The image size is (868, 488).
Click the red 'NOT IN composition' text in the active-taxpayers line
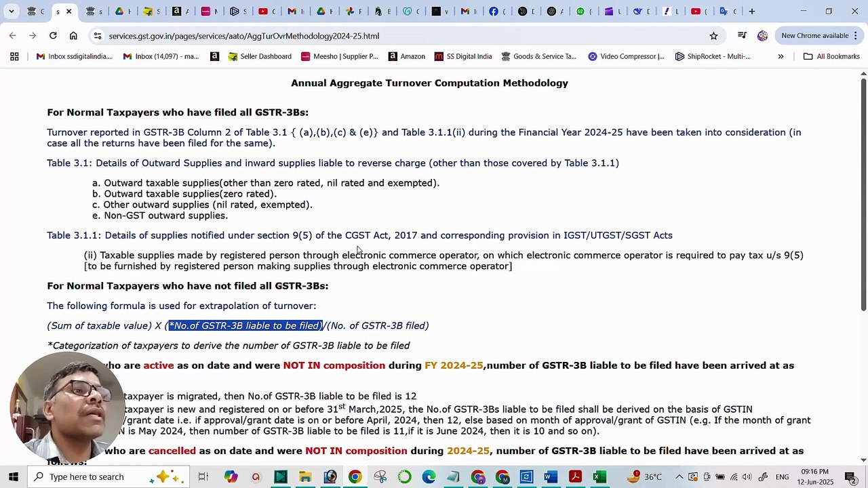tap(334, 365)
